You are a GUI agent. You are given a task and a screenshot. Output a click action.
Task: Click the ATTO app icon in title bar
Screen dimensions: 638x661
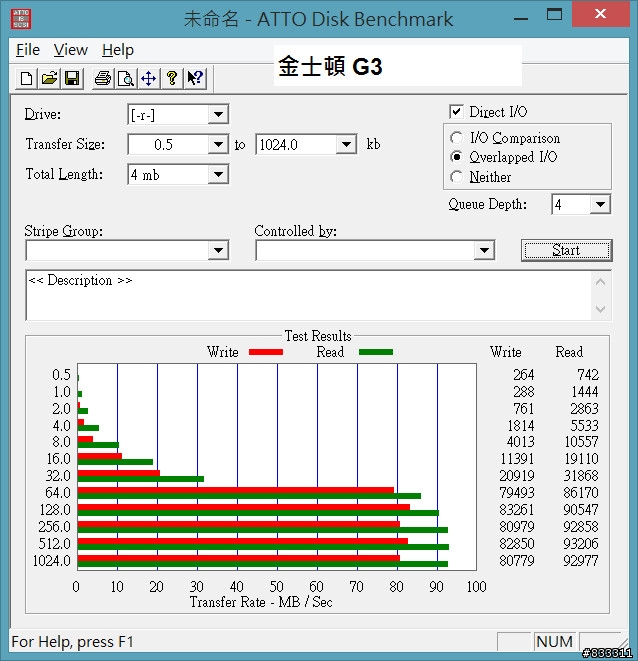(x=21, y=19)
